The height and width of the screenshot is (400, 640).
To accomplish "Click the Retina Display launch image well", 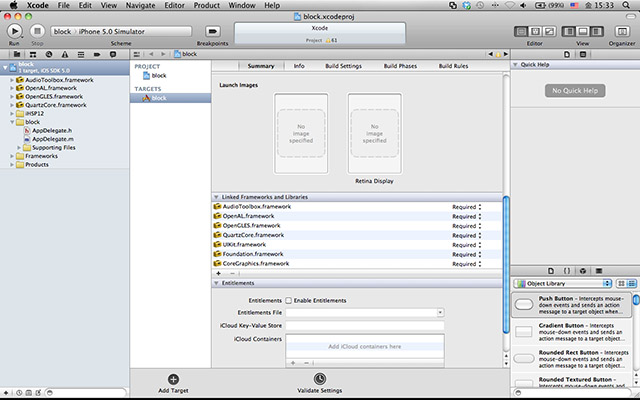I will click(374, 133).
